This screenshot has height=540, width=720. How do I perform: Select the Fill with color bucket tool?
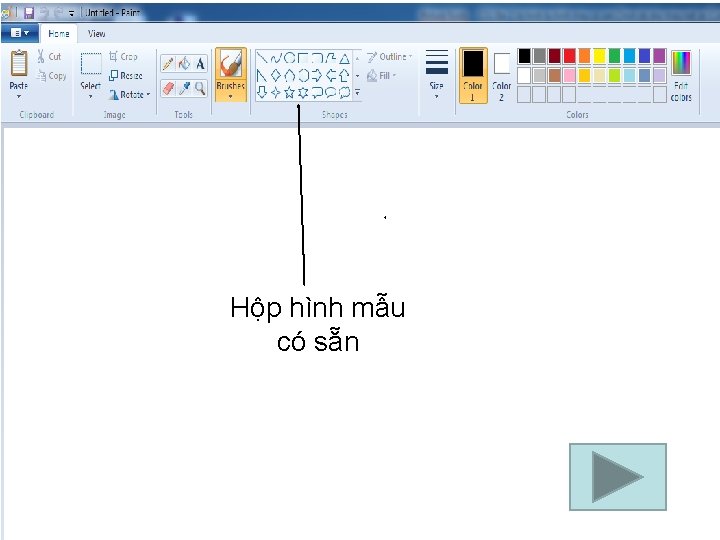point(184,63)
